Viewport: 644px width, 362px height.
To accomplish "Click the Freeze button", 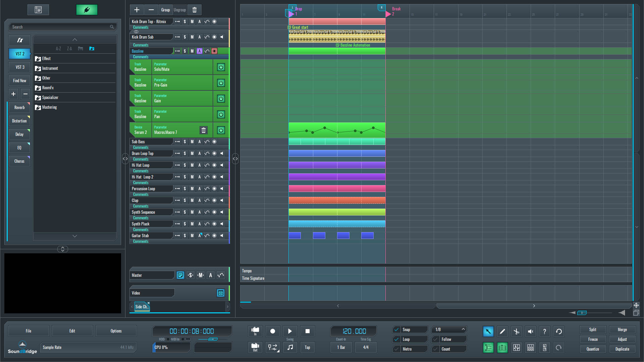I will [593, 339].
